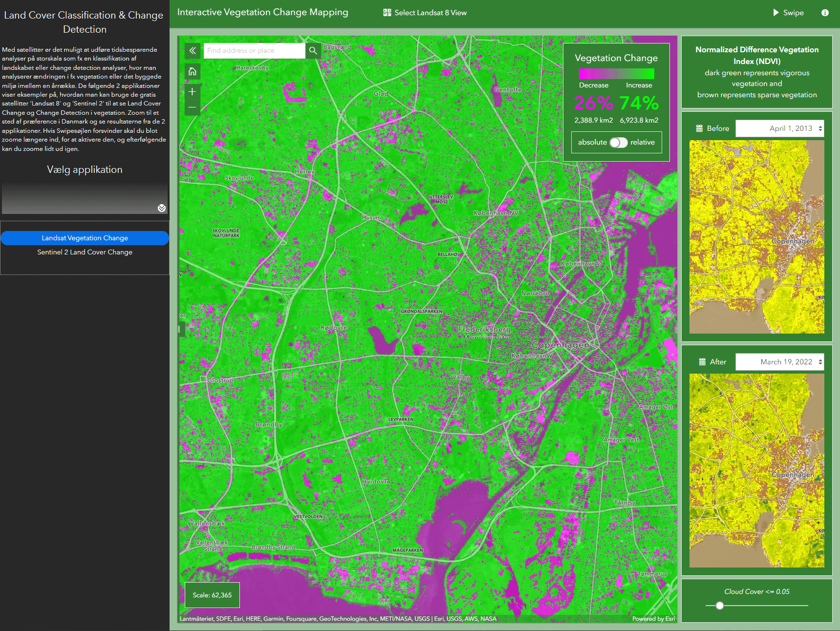Click the Find address or place field
This screenshot has height=631, width=840.
point(254,50)
